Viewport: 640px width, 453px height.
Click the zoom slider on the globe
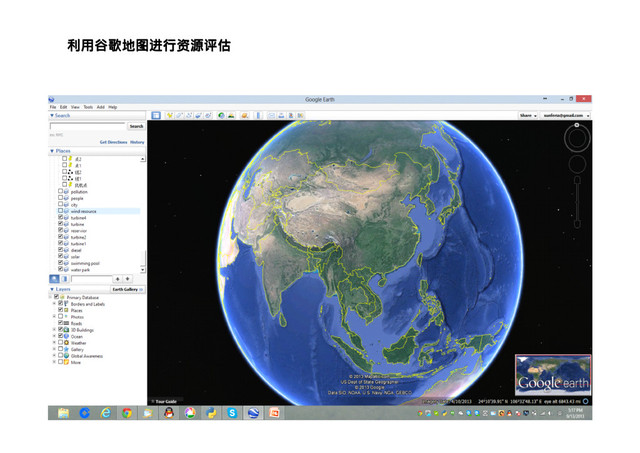[577, 202]
